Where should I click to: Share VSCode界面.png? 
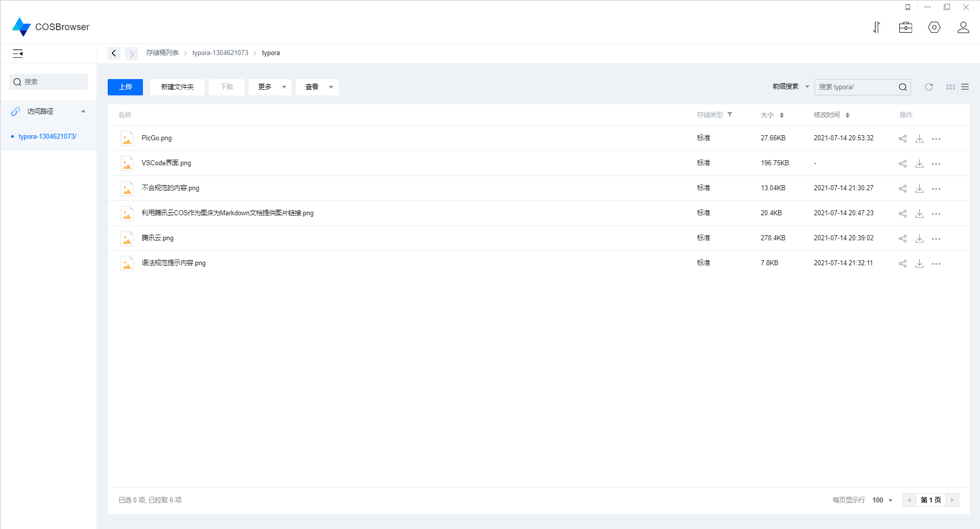point(902,164)
